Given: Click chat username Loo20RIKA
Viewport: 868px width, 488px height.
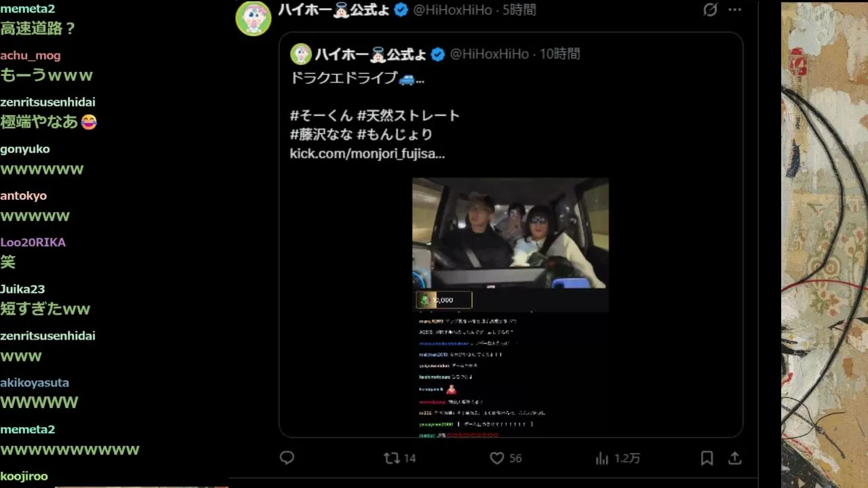Looking at the screenshot, I should 33,242.
